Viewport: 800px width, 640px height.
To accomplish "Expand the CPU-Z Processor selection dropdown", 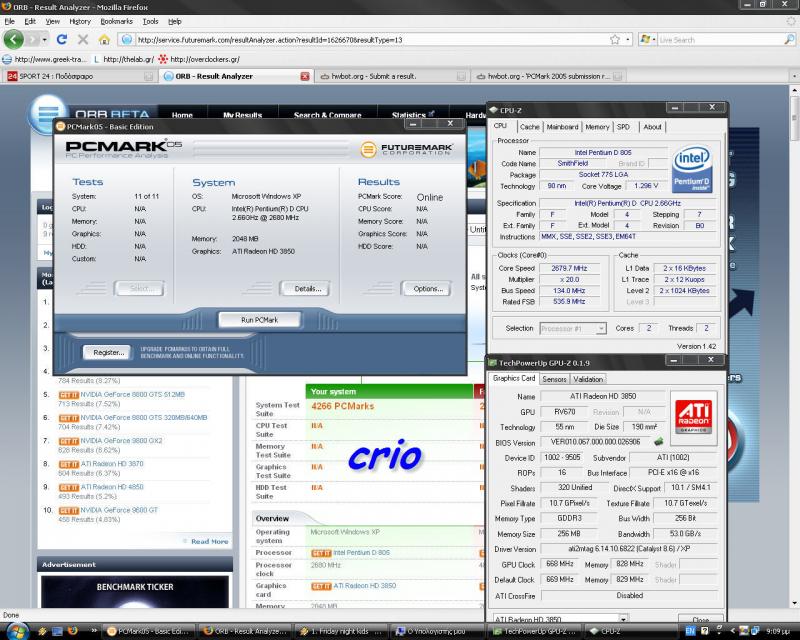I will (x=601, y=328).
